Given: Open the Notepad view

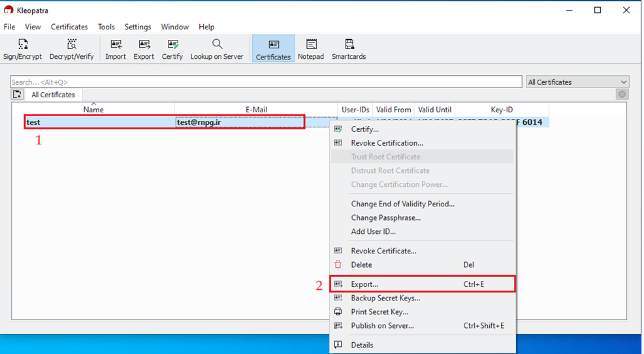Looking at the screenshot, I should 311,49.
